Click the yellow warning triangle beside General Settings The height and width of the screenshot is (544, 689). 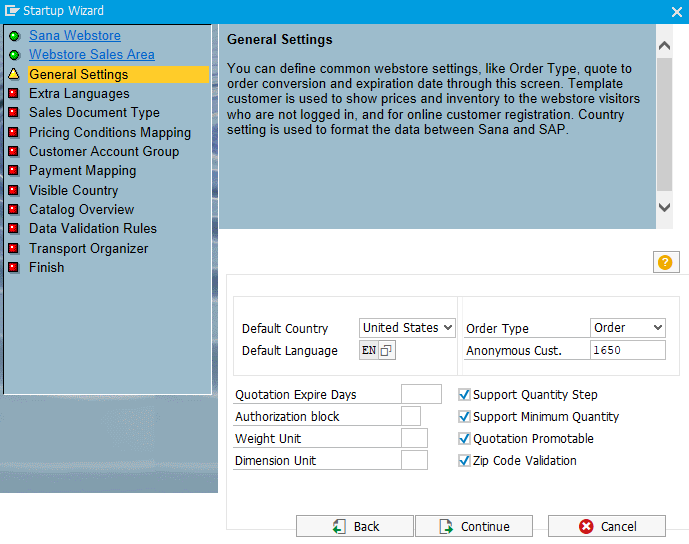[x=14, y=74]
